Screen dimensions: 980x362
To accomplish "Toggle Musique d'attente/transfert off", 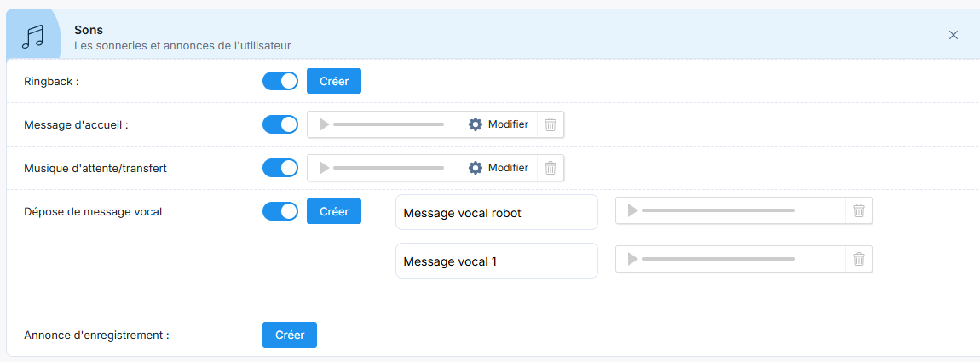I will (280, 168).
